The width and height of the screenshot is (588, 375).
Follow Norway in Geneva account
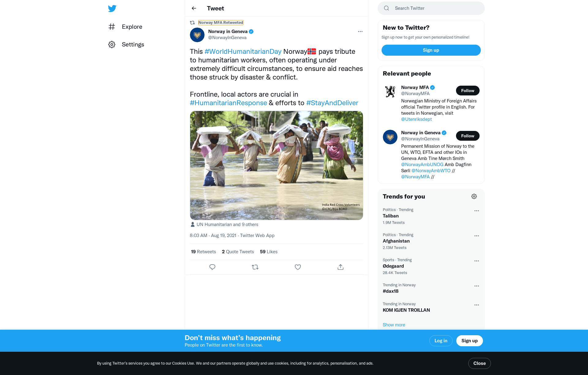(467, 136)
